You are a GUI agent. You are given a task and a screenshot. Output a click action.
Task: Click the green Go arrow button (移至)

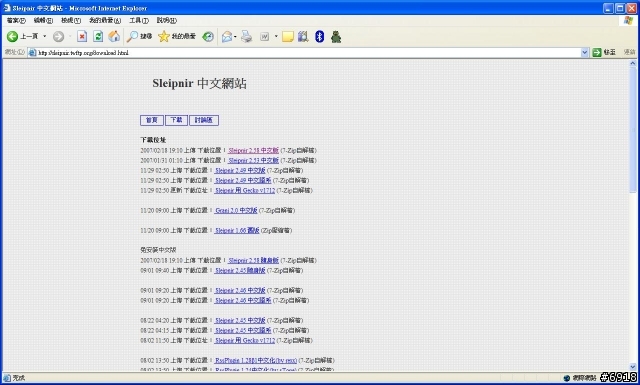click(597, 52)
